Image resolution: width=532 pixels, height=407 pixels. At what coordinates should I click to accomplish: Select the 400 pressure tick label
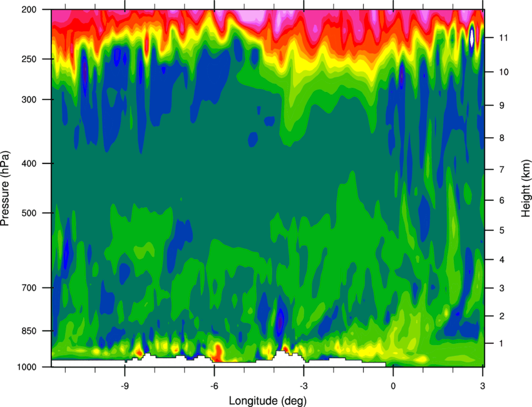(x=29, y=163)
